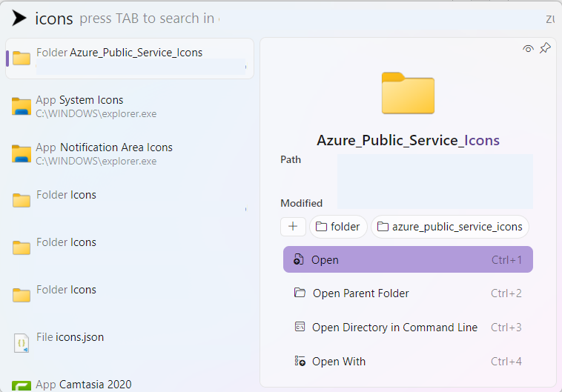Image resolution: width=562 pixels, height=392 pixels.
Task: Click the explorer.exe path under Notification Area Icons
Action: pos(96,162)
